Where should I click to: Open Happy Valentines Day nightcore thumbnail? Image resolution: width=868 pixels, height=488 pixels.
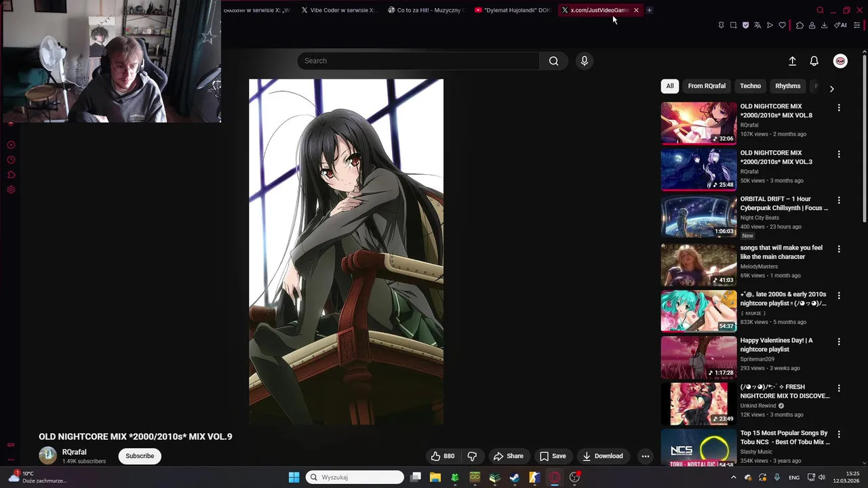[x=698, y=357]
